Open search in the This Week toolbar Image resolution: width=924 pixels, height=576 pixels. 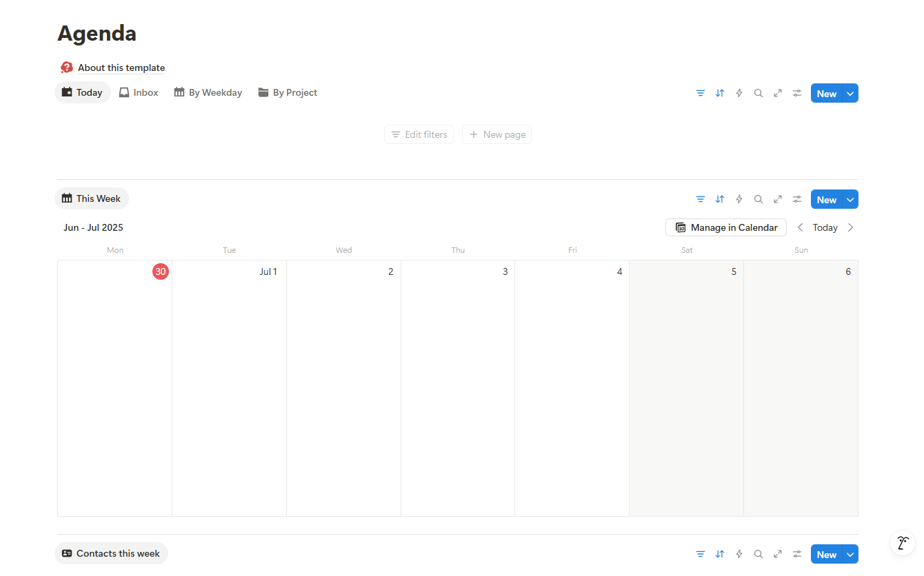(x=758, y=199)
